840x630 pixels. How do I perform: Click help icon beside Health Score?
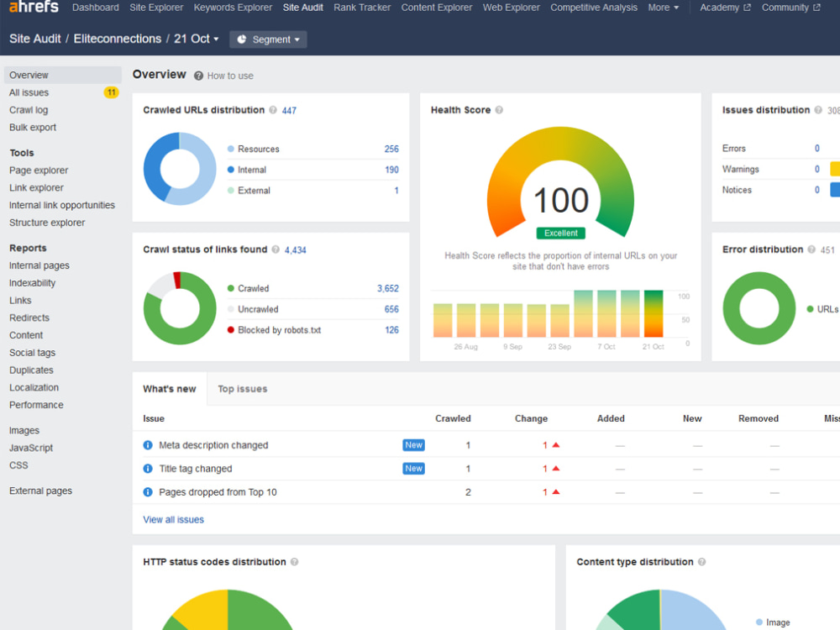(499, 110)
